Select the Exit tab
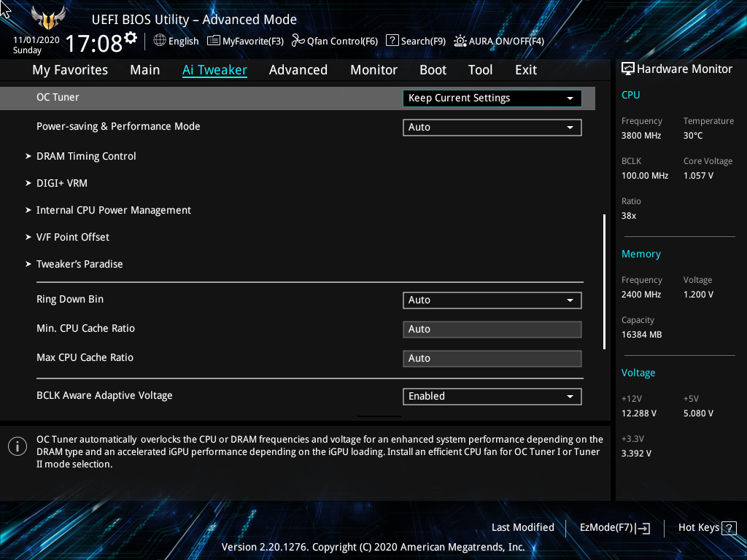The width and height of the screenshot is (747, 560). pos(526,70)
